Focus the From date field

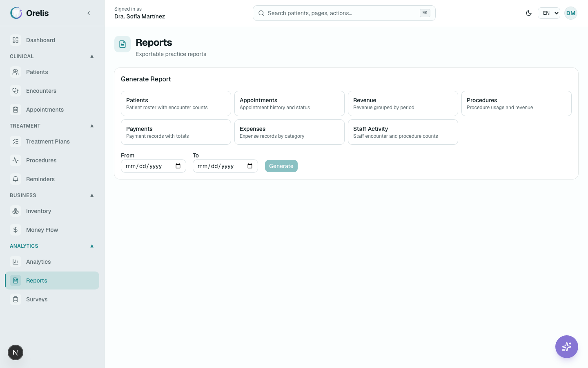[154, 166]
